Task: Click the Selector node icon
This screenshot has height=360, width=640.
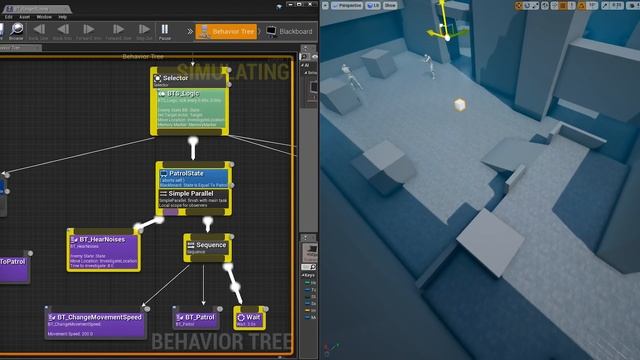Action: [157, 78]
